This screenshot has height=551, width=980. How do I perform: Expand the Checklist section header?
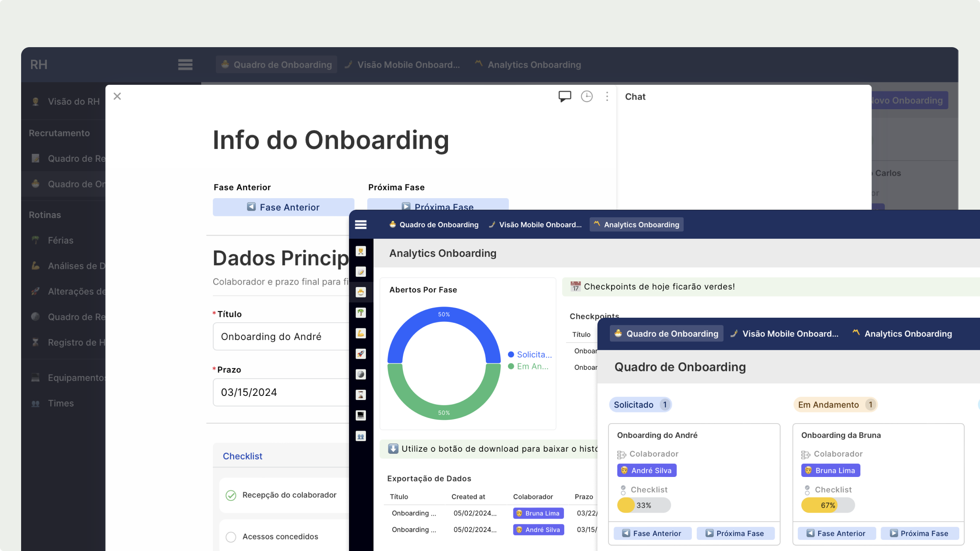tap(243, 456)
